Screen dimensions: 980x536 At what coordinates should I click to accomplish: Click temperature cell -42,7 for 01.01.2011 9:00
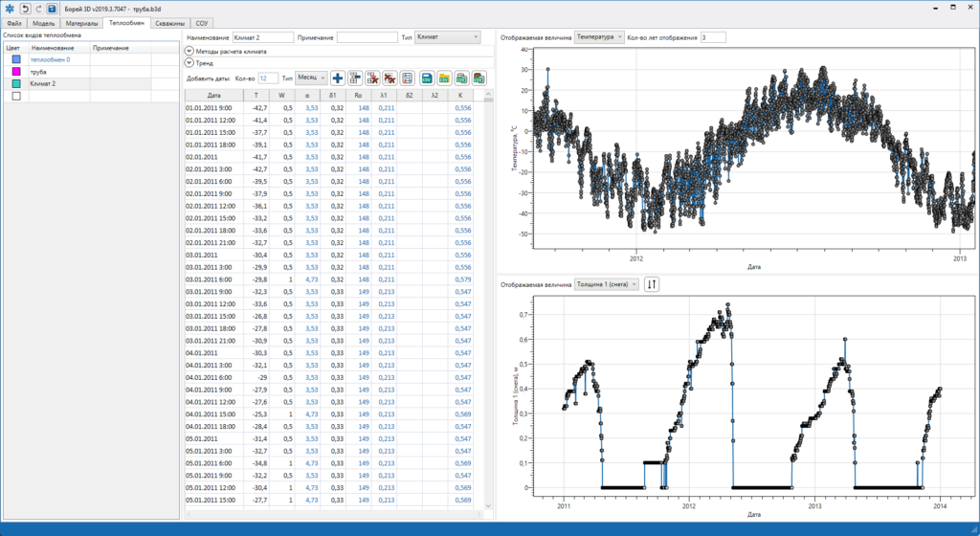click(256, 108)
